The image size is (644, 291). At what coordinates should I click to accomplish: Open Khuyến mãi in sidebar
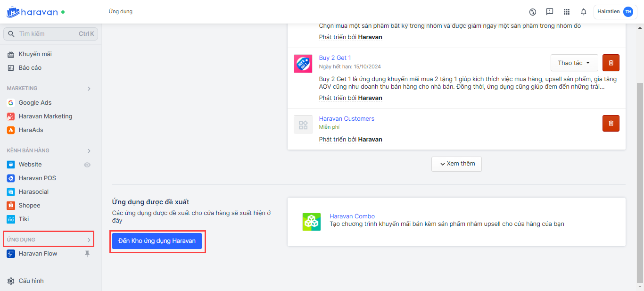(x=35, y=54)
